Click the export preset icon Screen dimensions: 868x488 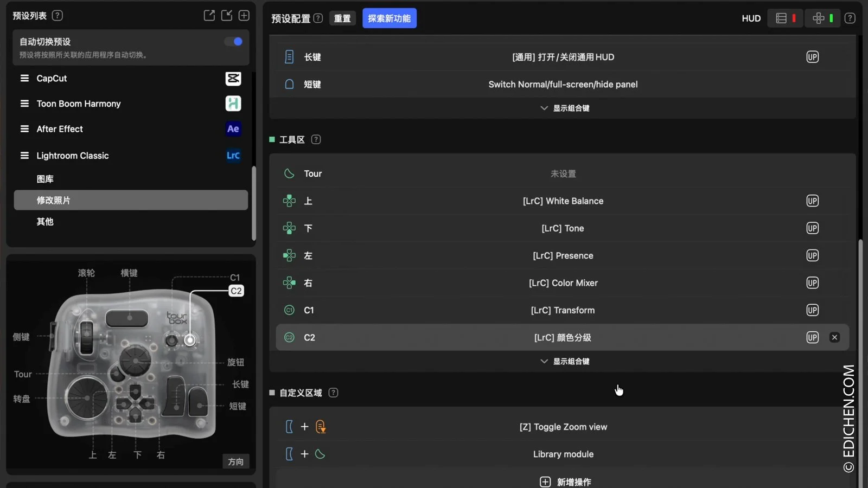coord(209,16)
